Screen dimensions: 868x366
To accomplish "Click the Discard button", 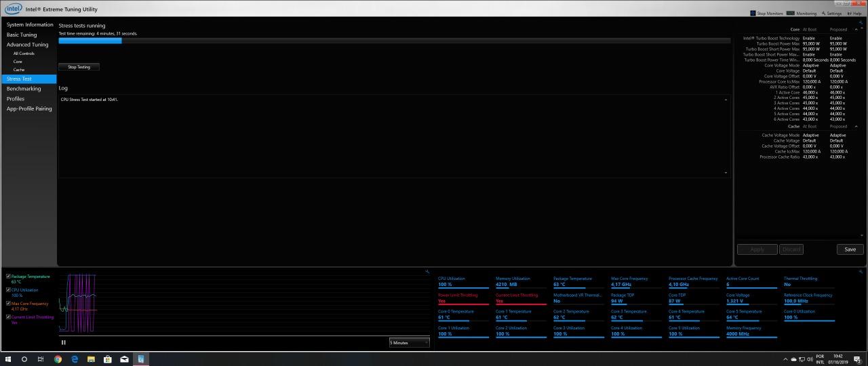I will [x=791, y=249].
